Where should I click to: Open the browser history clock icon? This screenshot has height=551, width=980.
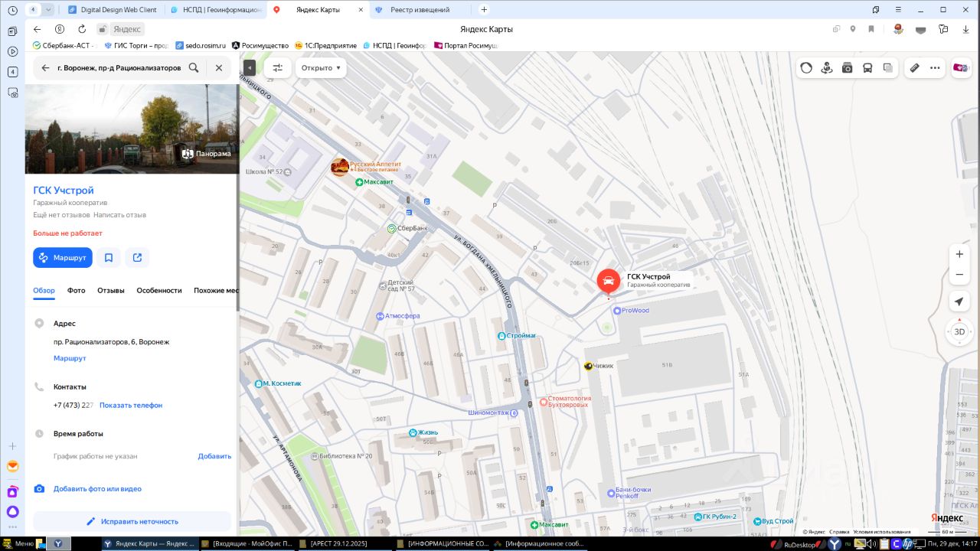[x=12, y=10]
